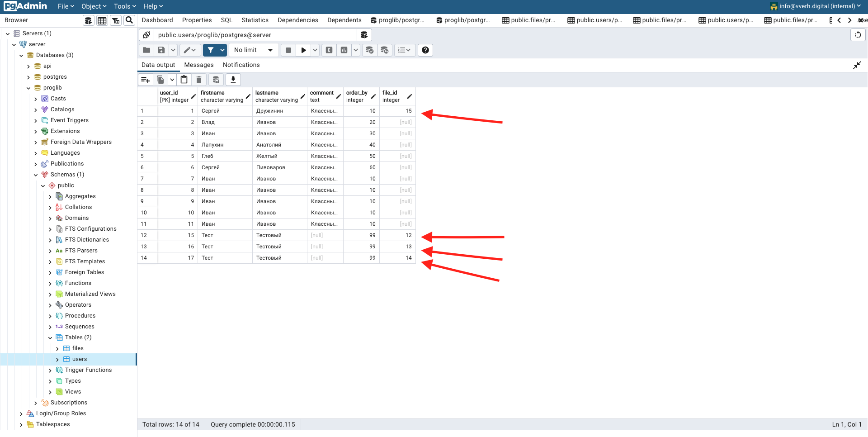Click the Copy rows icon
Image resolution: width=868 pixels, height=437 pixels.
coord(160,80)
